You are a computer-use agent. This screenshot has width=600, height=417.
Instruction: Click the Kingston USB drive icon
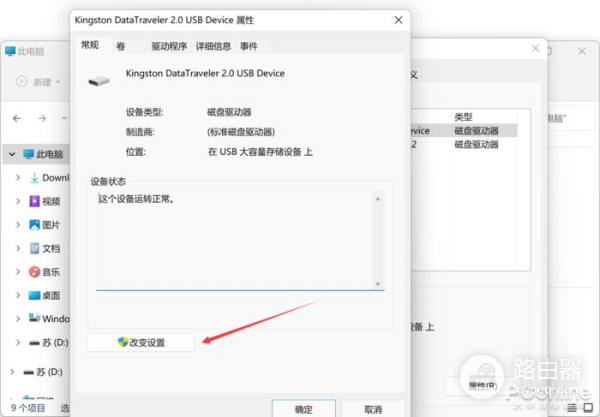pyautogui.click(x=99, y=81)
